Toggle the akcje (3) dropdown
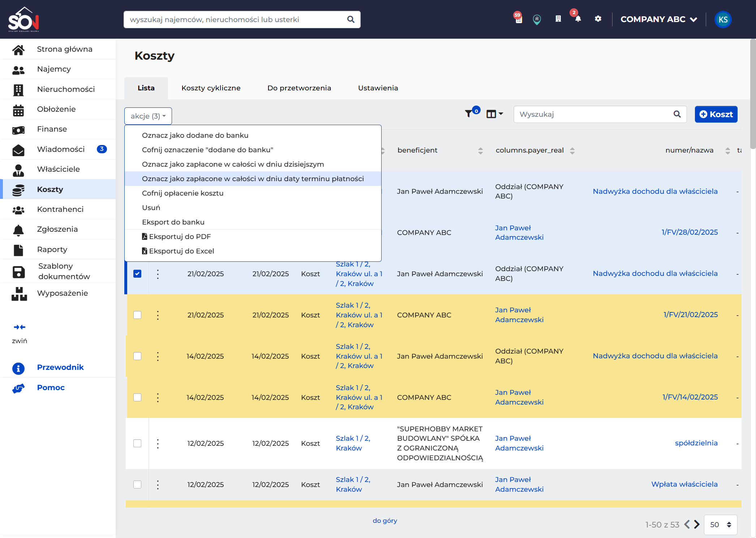756x538 pixels. (x=148, y=116)
